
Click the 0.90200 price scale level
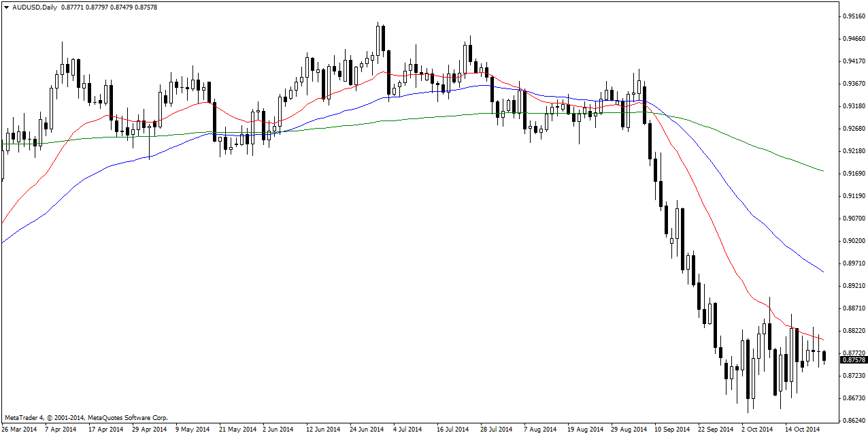point(853,241)
